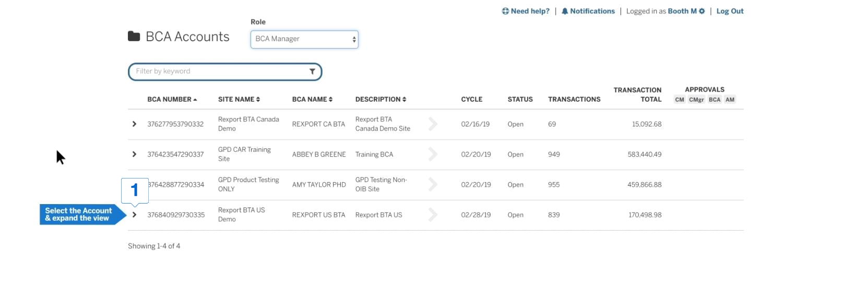Click site name Rexport BTA US Demo
This screenshot has width=868, height=285.
pyautogui.click(x=242, y=215)
